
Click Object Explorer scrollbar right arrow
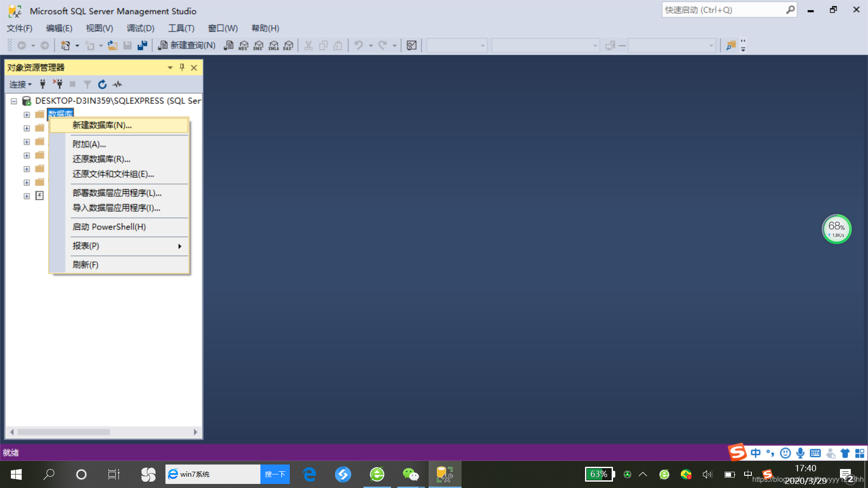[195, 432]
